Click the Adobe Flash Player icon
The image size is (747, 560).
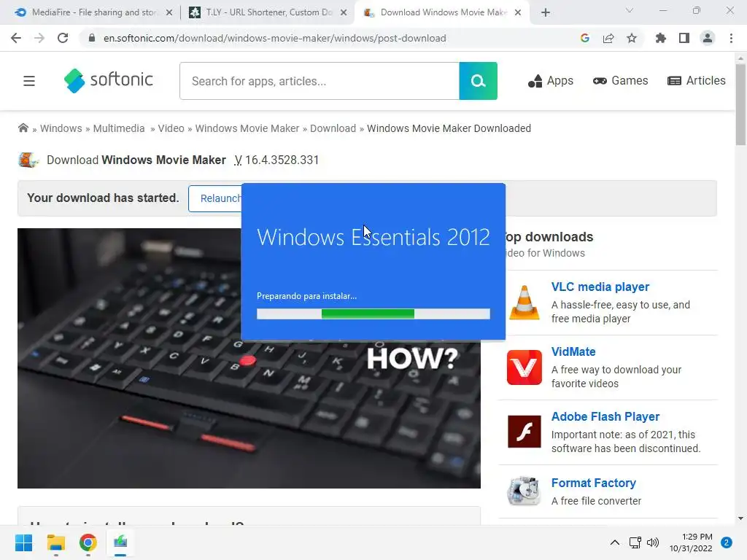[524, 432]
